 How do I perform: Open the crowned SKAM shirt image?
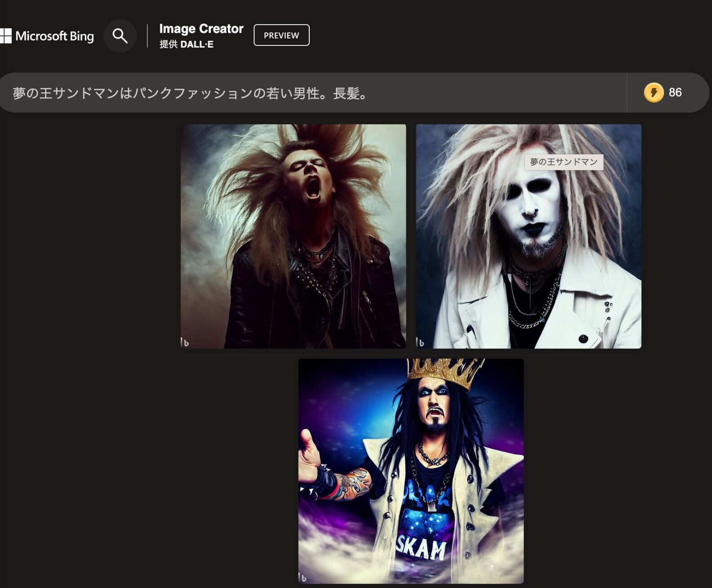click(411, 471)
